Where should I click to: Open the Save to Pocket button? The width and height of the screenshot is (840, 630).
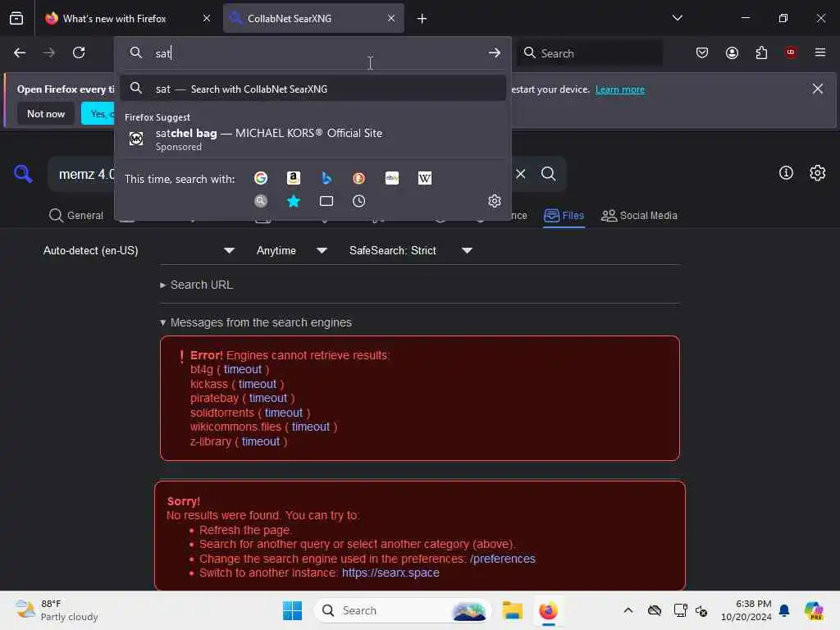point(702,52)
